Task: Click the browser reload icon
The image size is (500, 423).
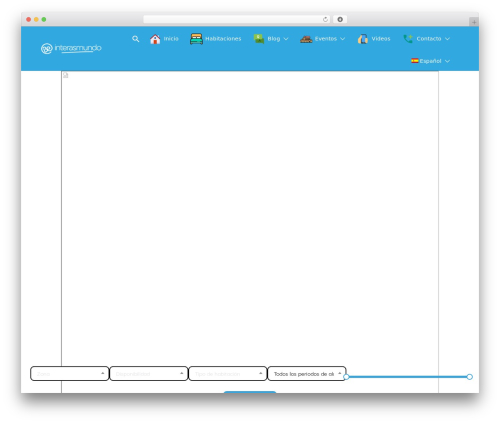Action: [x=325, y=19]
